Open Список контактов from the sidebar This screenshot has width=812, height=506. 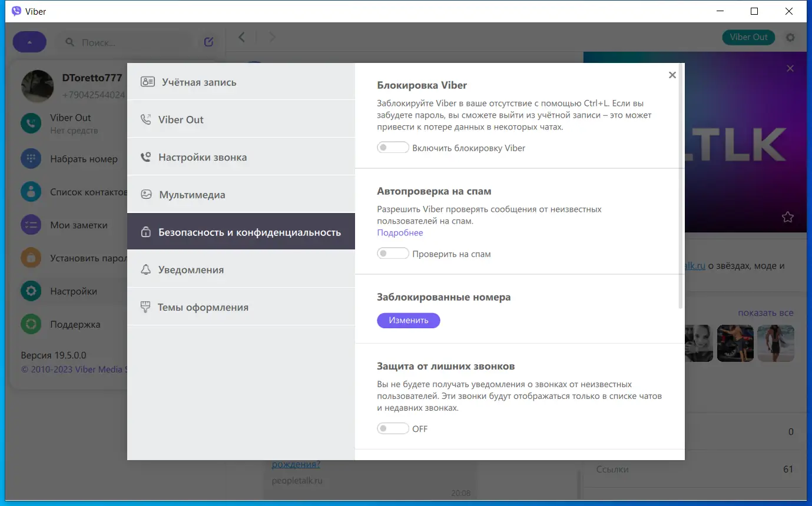31,190
